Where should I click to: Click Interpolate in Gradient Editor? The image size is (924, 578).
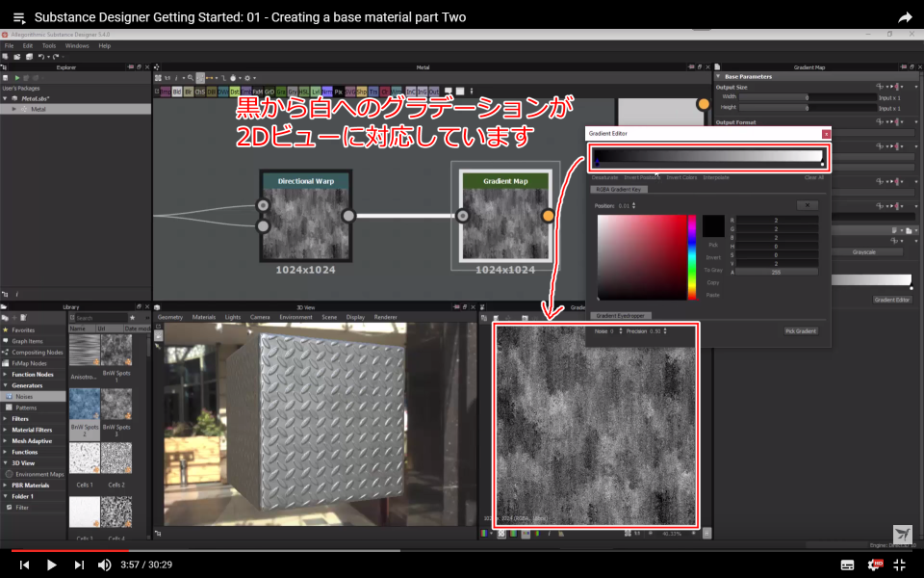click(716, 177)
